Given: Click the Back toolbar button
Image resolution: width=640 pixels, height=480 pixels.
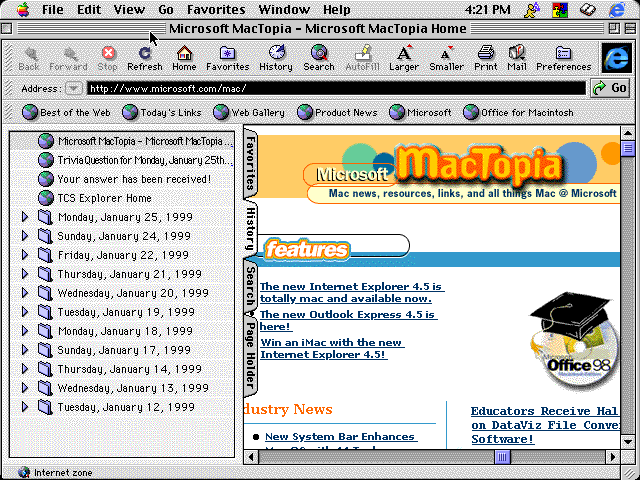Looking at the screenshot, I should coord(29,59).
